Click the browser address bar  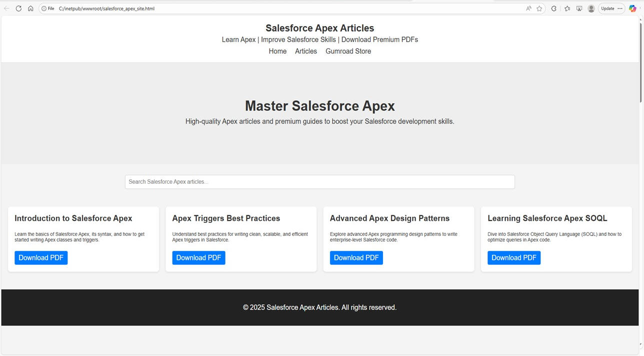coord(200,9)
